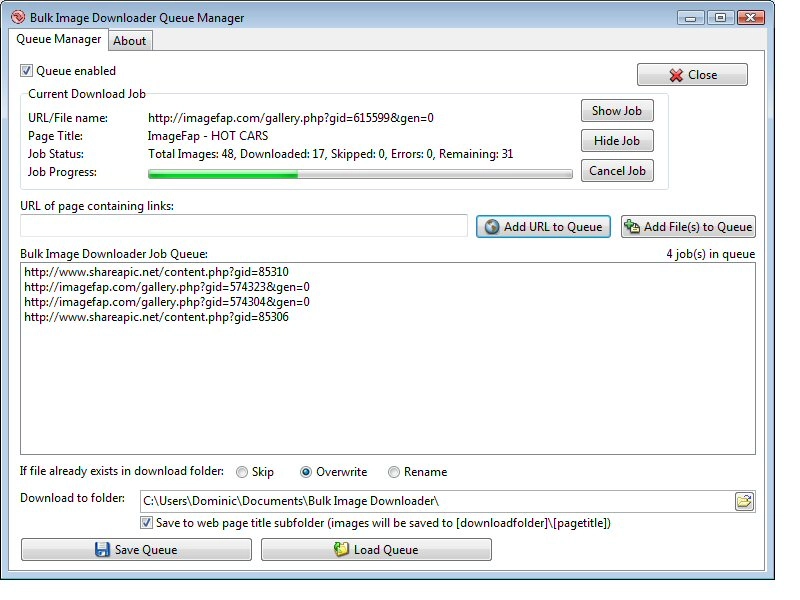Click the current job URL gid=615599 text
This screenshot has height=600, width=800.
[x=291, y=118]
